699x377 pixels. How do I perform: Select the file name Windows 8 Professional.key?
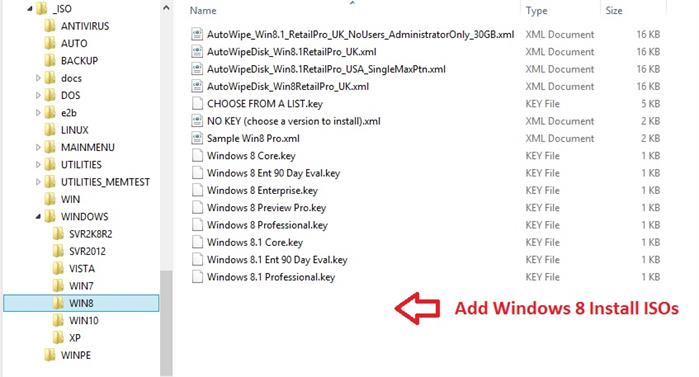click(267, 225)
